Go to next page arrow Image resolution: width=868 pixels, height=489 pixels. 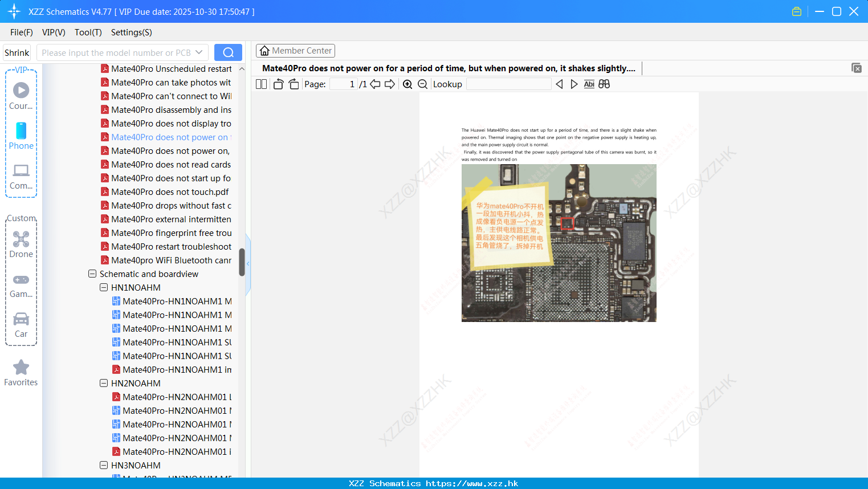pos(390,84)
